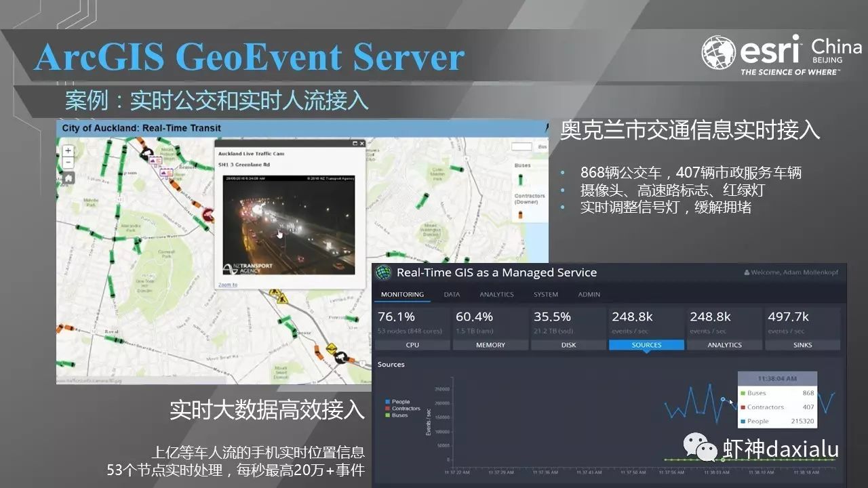Viewport: 868px width, 488px height.
Task: Select the MEMORY metric button
Action: [x=490, y=345]
